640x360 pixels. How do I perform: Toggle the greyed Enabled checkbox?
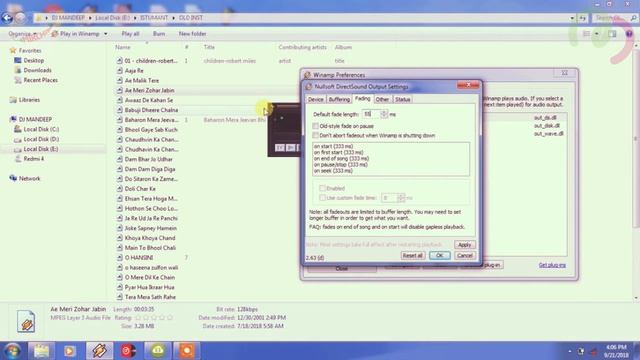point(322,188)
